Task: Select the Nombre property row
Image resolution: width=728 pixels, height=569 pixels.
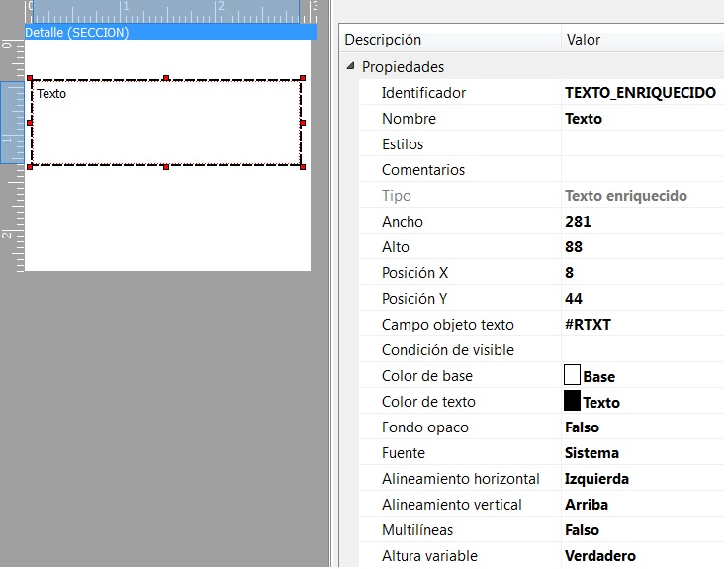Action: 541,118
